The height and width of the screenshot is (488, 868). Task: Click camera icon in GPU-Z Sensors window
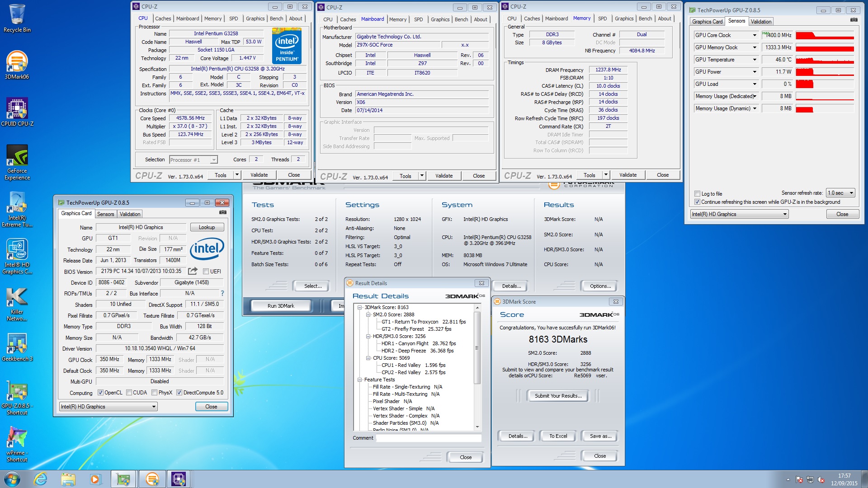(x=854, y=20)
